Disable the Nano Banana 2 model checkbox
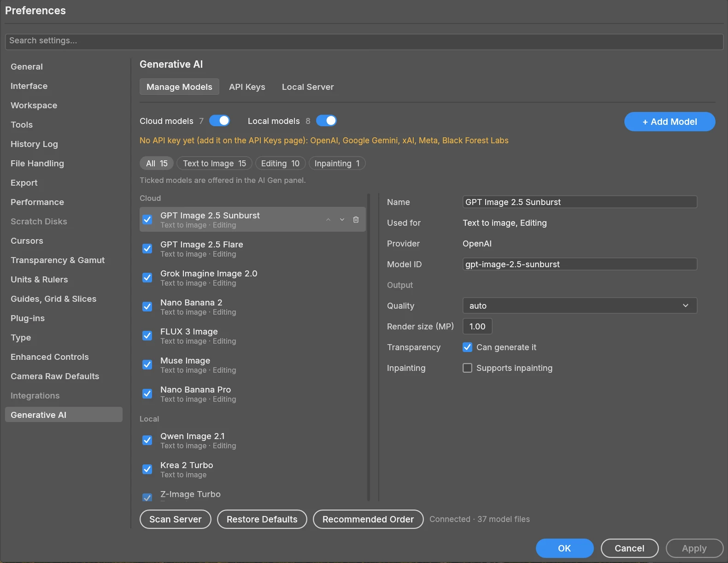The image size is (728, 563). click(147, 307)
